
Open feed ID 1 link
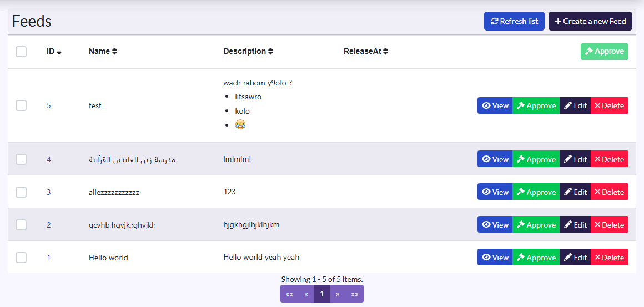(x=48, y=258)
